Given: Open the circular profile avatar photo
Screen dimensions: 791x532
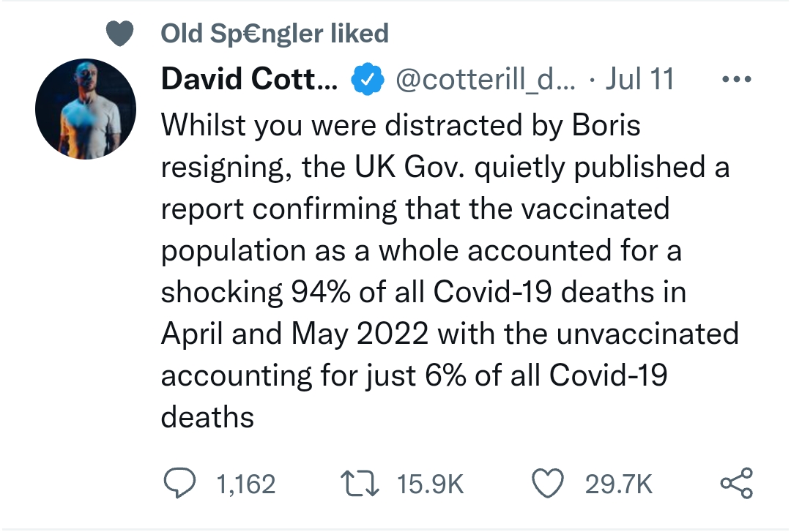Looking at the screenshot, I should point(86,109).
